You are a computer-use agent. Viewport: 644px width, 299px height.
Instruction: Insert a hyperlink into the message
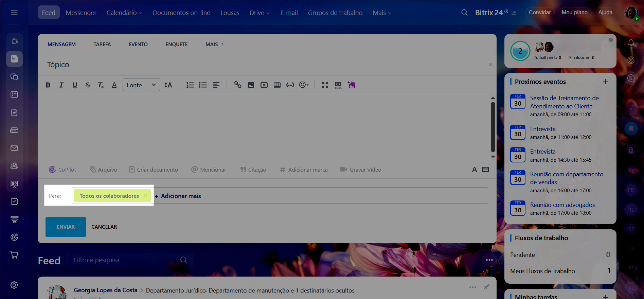pyautogui.click(x=238, y=85)
